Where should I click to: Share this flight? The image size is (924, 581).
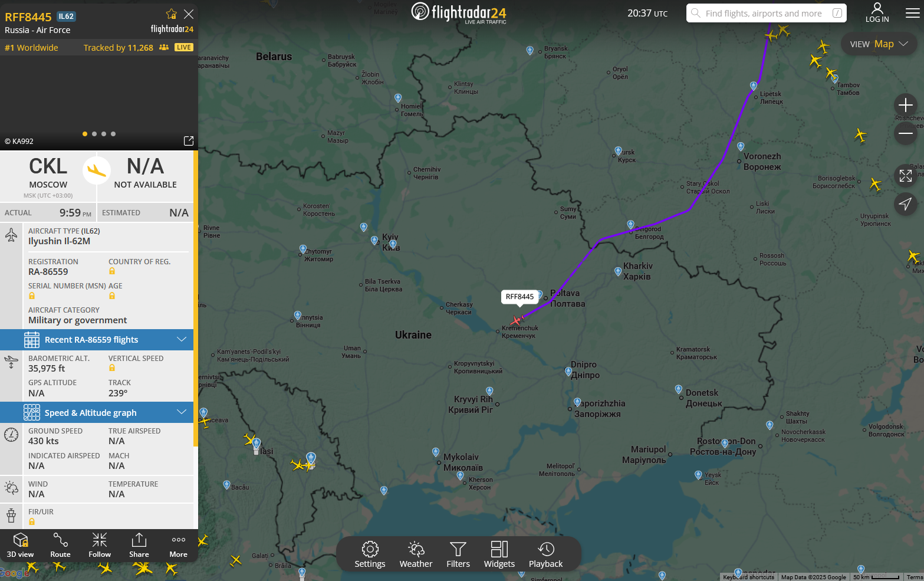139,545
